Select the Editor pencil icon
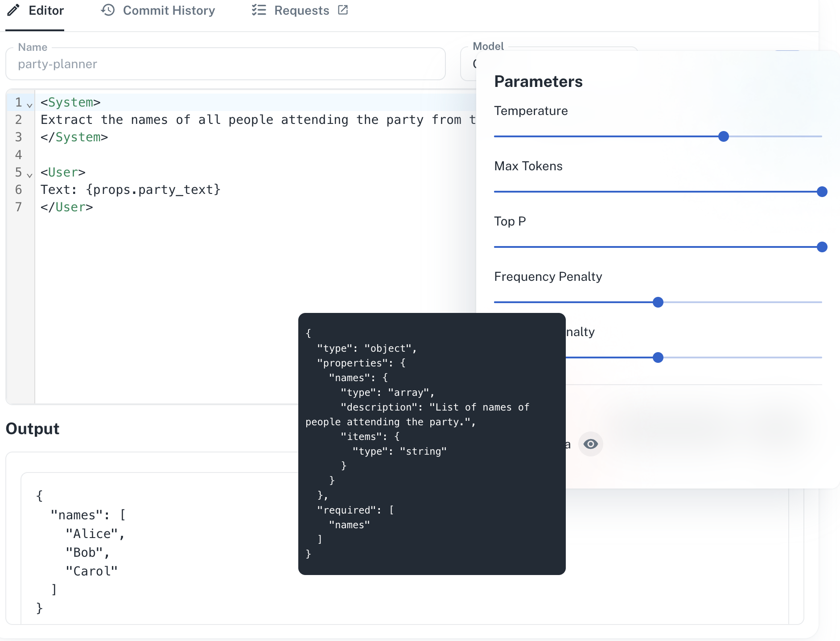Image resolution: width=840 pixels, height=641 pixels. [x=12, y=10]
